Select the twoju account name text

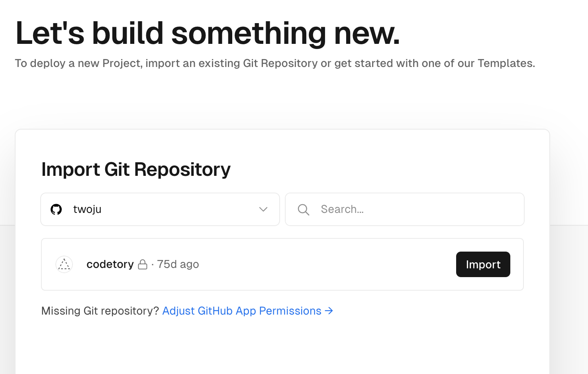coord(87,209)
